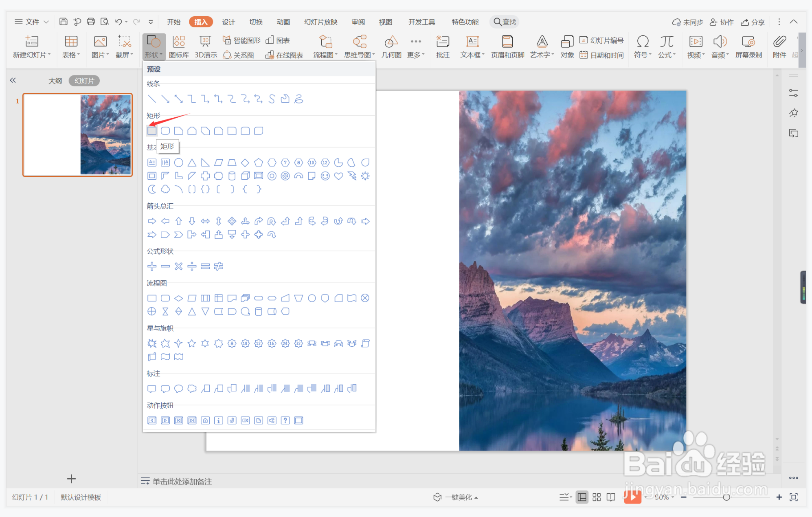Click 单击此处添加备注 notes area
The width and height of the screenshot is (812, 517).
pos(182,481)
